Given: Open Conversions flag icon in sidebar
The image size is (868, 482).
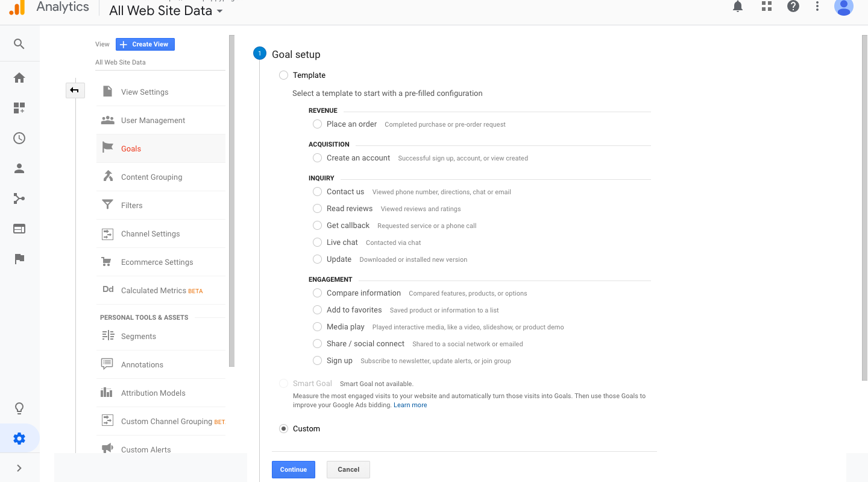Looking at the screenshot, I should click(x=19, y=259).
